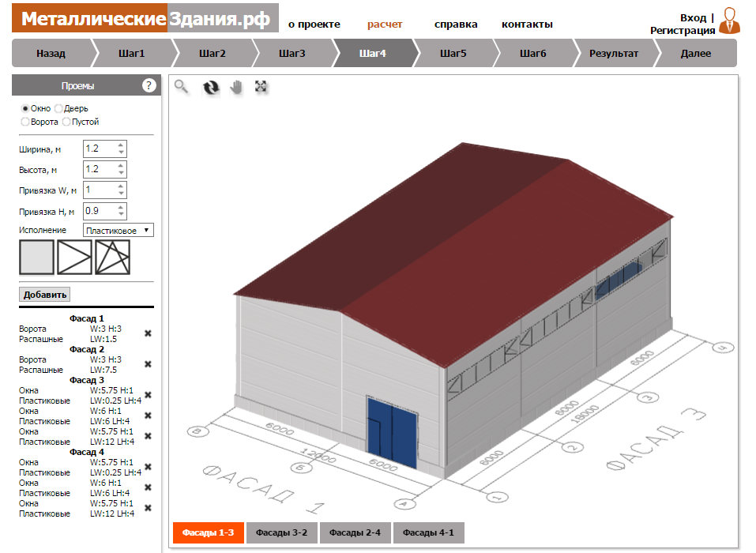The image size is (756, 553).
Task: Increase the Ширина value with up arrow
Action: pos(120,145)
